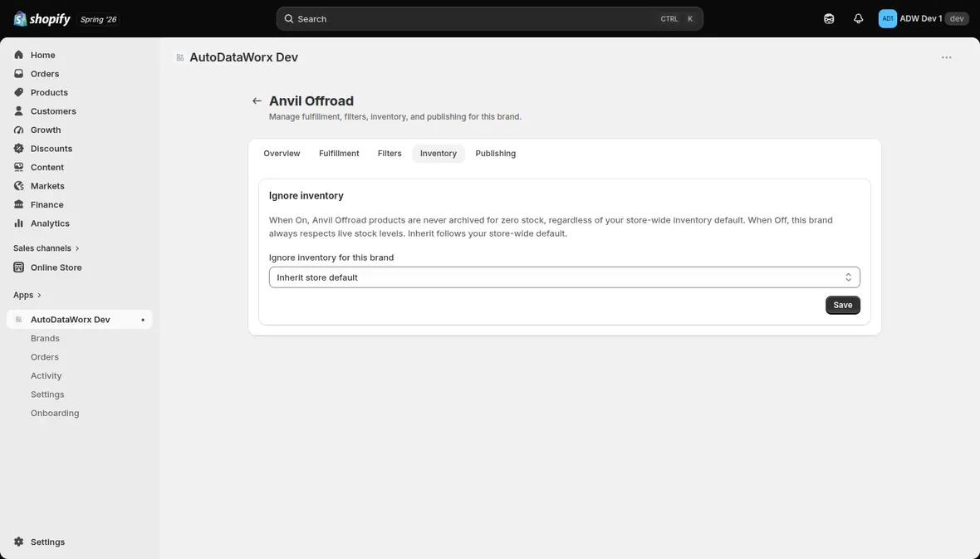Click the Save button
This screenshot has height=559, width=980.
tap(842, 305)
